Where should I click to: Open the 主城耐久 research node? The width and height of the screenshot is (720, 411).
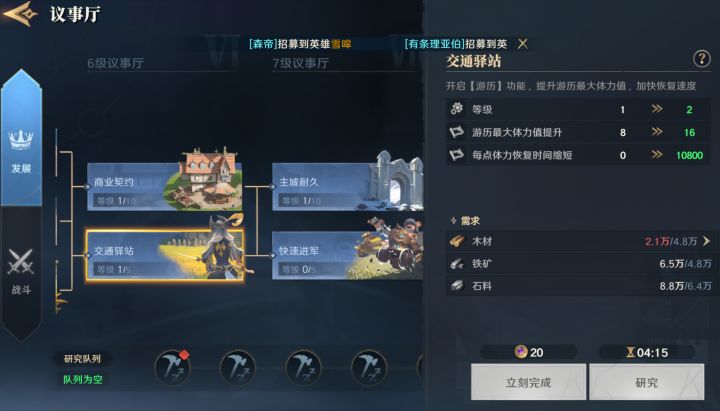pos(348,186)
